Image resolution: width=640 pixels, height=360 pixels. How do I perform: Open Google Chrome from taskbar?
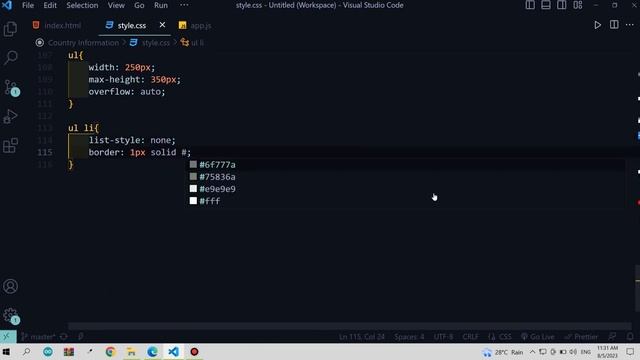coord(110,352)
